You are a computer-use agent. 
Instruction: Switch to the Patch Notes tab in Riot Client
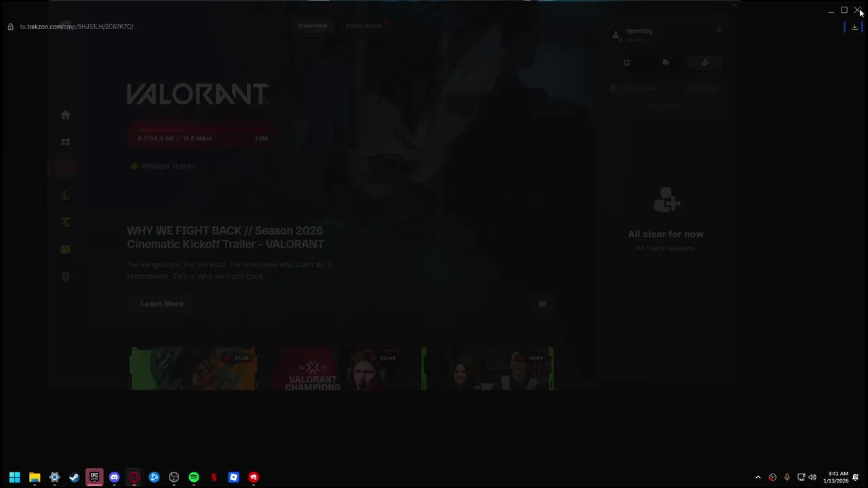tap(363, 26)
